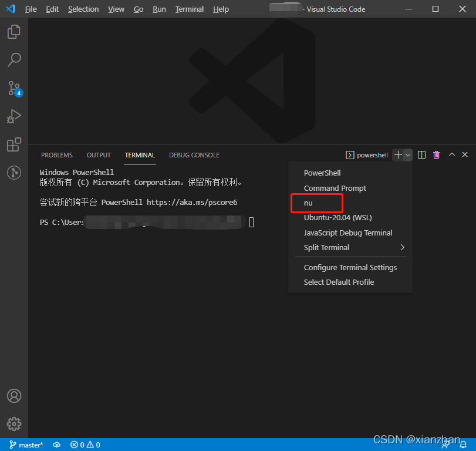Screen dimensions: 476x451
Task: Open the Extensions view icon
Action: click(14, 144)
